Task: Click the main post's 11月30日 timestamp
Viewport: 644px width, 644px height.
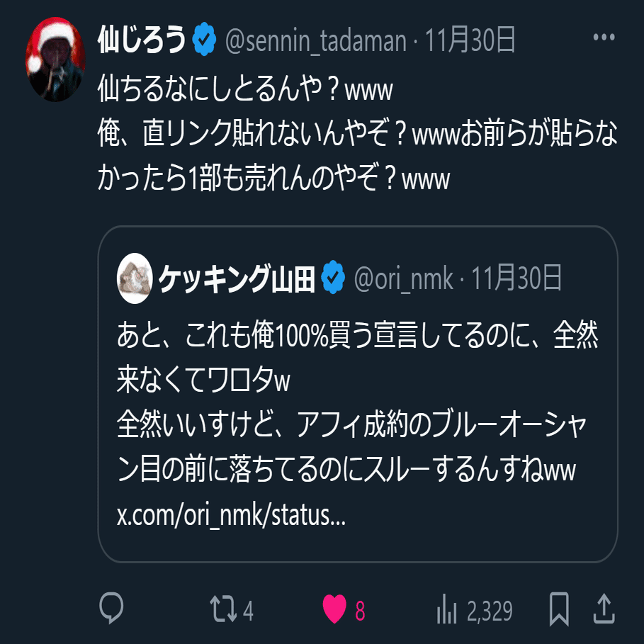Action: click(470, 40)
